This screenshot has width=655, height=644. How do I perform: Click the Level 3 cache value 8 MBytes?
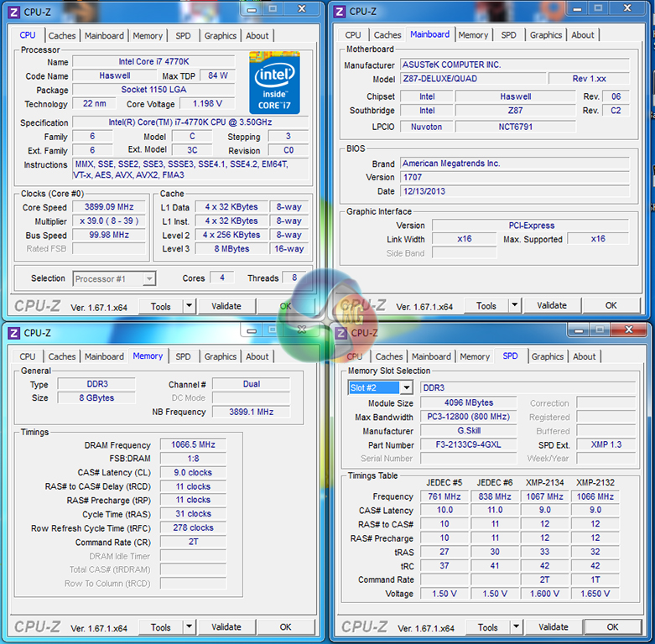pyautogui.click(x=231, y=249)
